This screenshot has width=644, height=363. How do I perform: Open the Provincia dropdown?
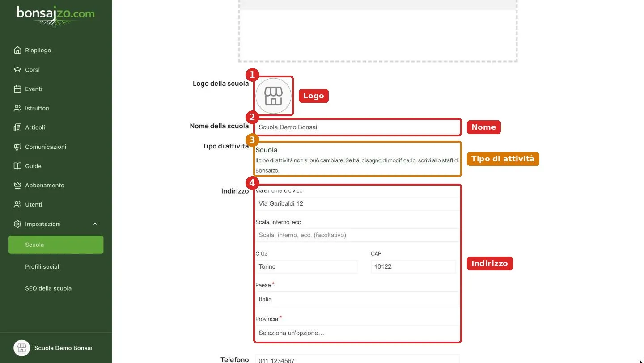coord(357,333)
